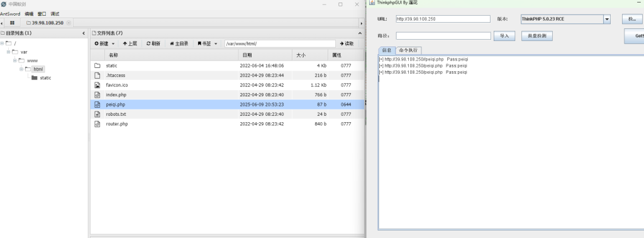
Task: Click the router.php code file icon
Action: (97, 124)
